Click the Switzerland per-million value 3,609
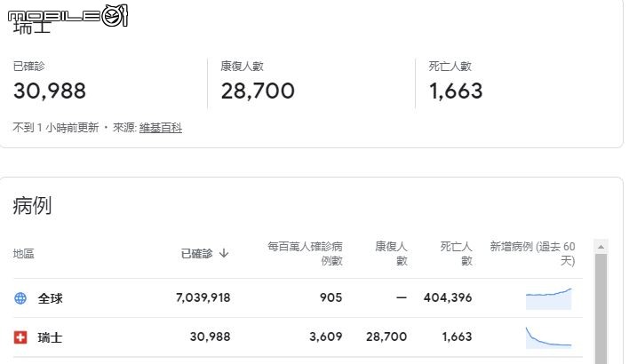 [x=326, y=336]
